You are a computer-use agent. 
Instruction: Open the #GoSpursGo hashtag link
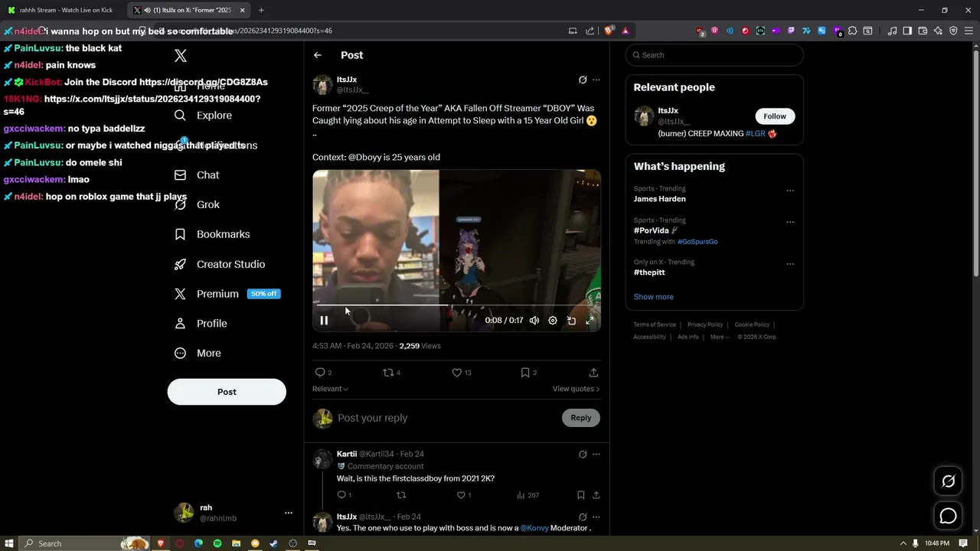(697, 242)
